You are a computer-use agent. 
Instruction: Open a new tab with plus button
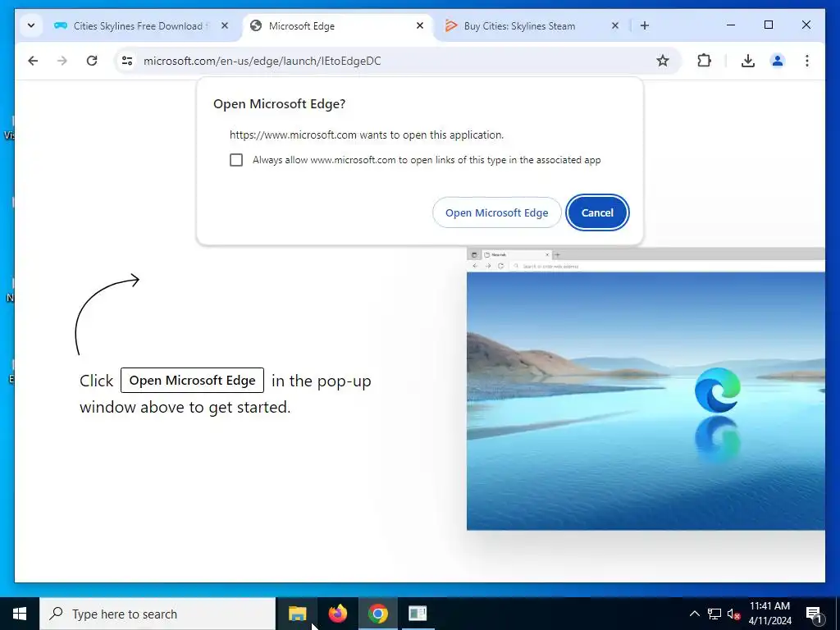tap(645, 25)
